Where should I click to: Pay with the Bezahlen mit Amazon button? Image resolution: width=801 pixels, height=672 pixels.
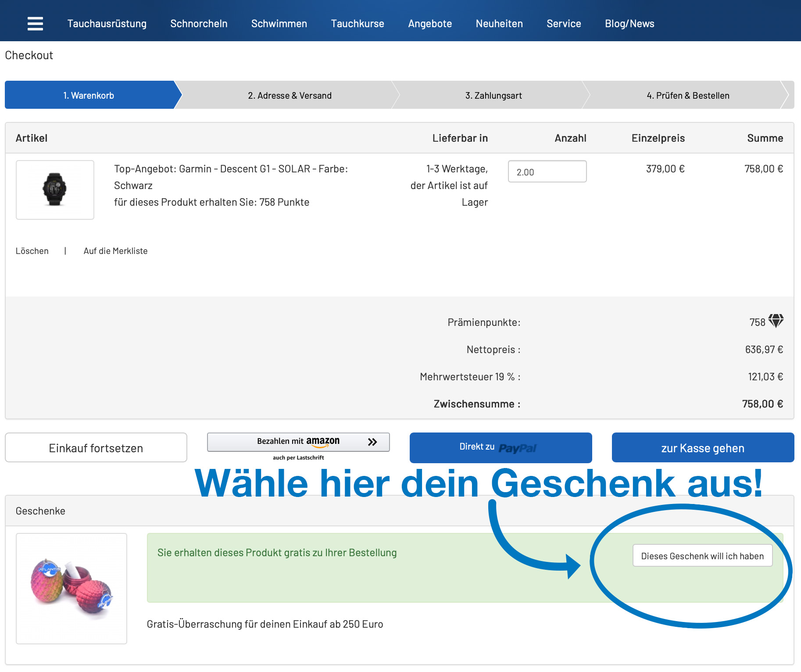point(298,442)
